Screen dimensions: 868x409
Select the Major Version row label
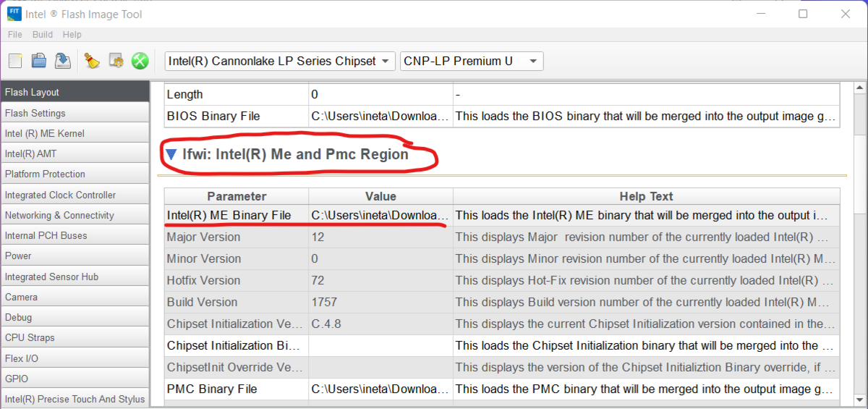coord(203,237)
